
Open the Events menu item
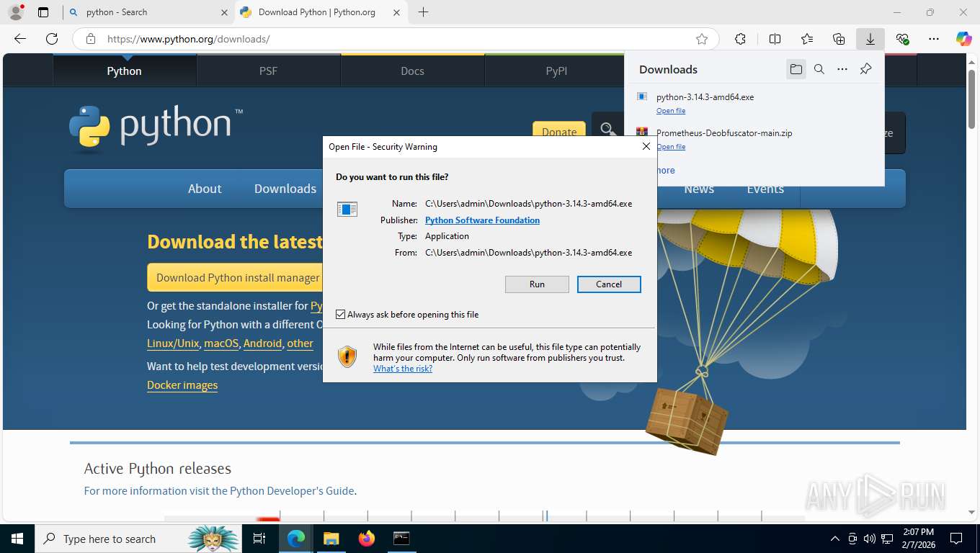[x=765, y=189]
